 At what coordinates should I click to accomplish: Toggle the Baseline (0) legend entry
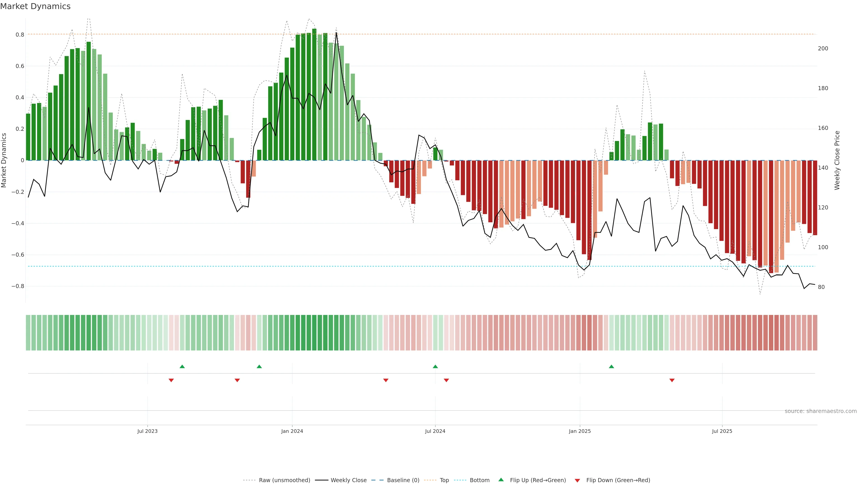click(x=403, y=480)
